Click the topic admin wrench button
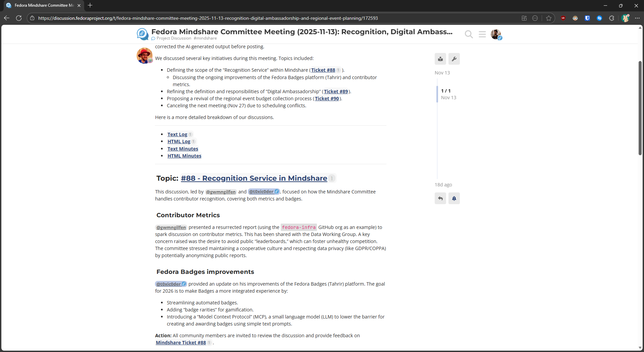Screen dimensions: 644x352 [454, 59]
